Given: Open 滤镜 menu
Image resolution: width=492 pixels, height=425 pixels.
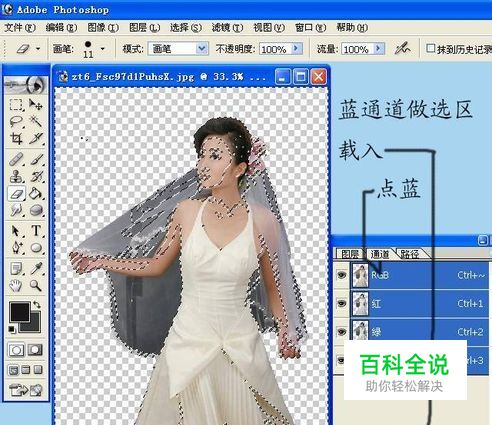Looking at the screenshot, I should pyautogui.click(x=227, y=27).
